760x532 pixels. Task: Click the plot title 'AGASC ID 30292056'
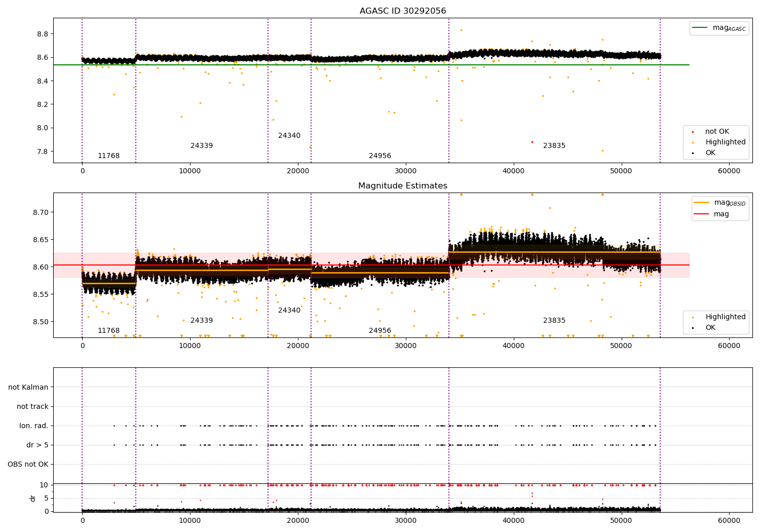pos(403,11)
